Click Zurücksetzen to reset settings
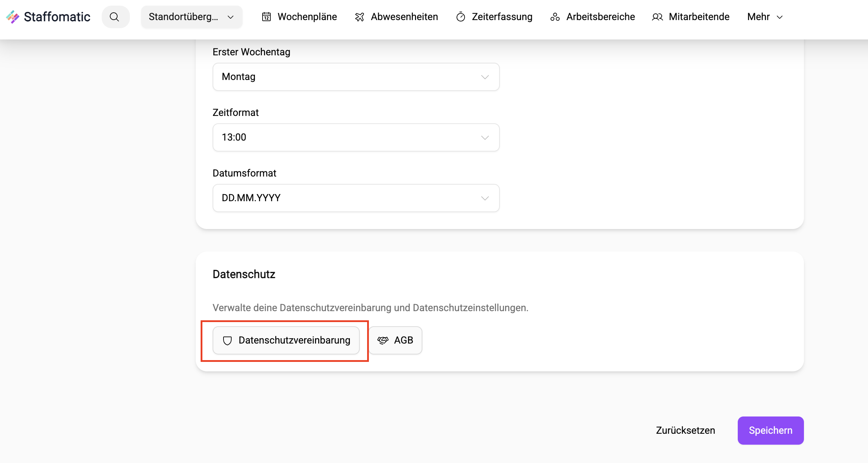The image size is (868, 463). click(x=685, y=430)
